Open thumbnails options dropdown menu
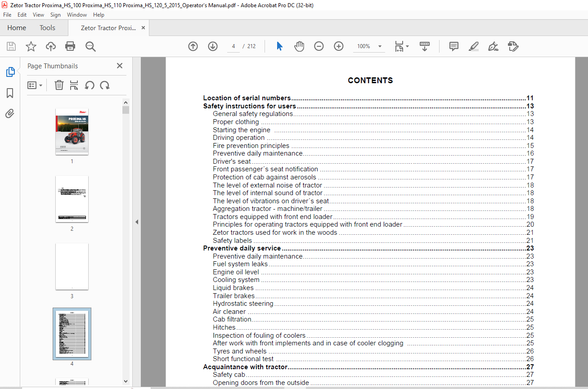 pyautogui.click(x=35, y=85)
